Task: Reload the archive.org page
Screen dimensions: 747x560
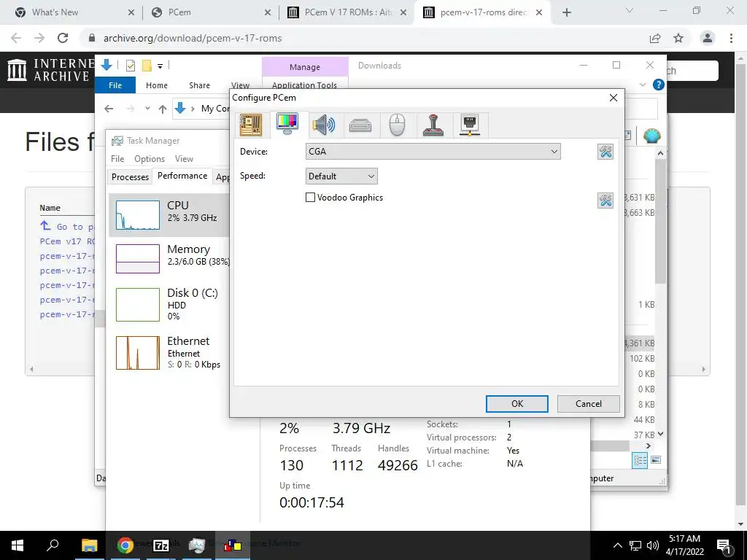Action: pos(63,38)
